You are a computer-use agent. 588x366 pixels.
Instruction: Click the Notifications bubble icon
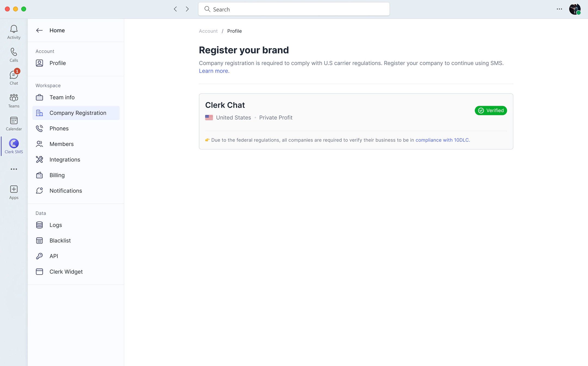(39, 191)
